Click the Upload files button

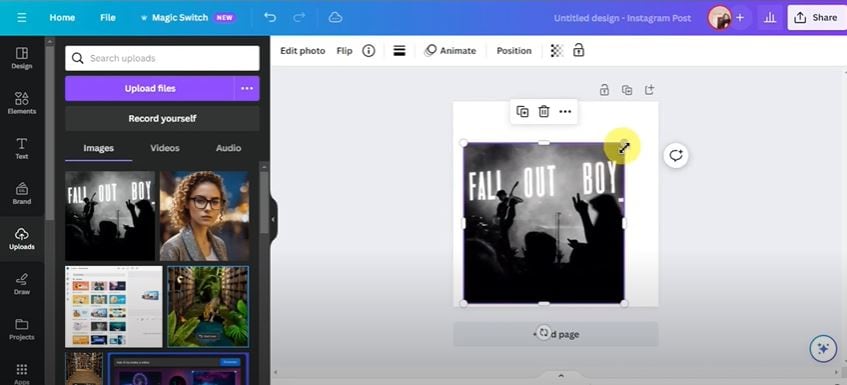click(150, 89)
